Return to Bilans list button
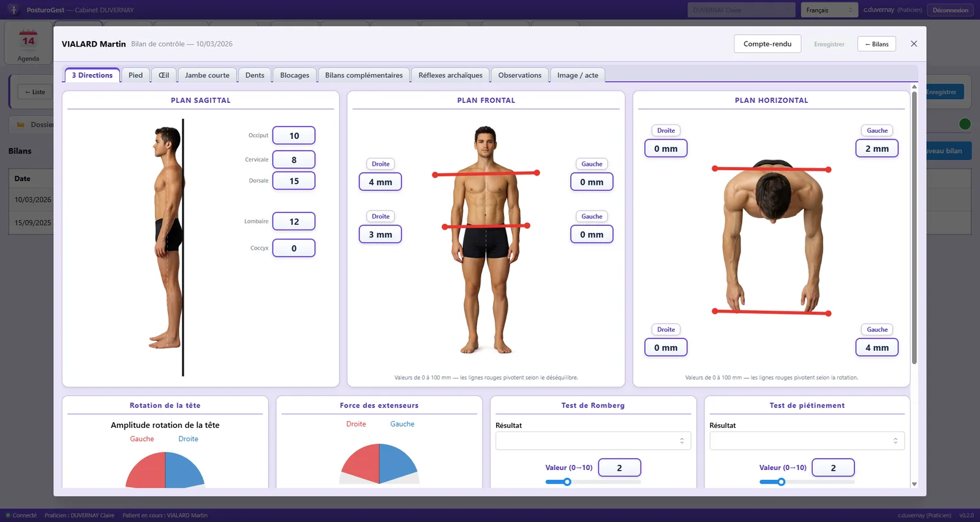This screenshot has width=980, height=522. click(876, 44)
